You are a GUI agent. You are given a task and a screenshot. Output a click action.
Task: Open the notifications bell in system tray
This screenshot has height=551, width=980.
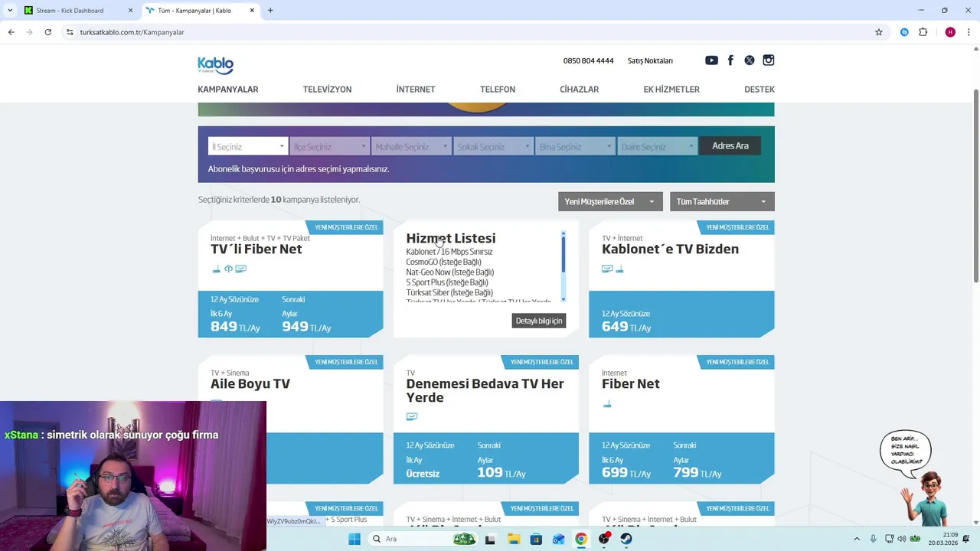click(x=965, y=539)
